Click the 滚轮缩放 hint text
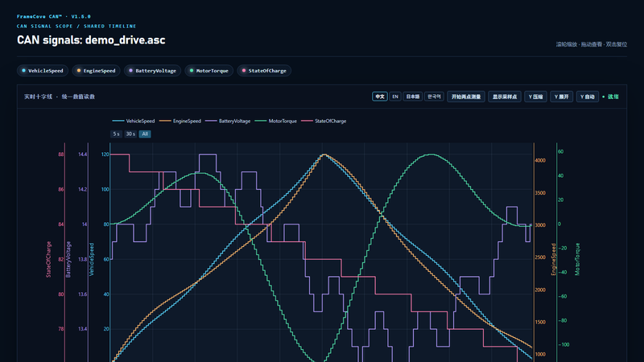644x362 pixels. click(x=592, y=44)
